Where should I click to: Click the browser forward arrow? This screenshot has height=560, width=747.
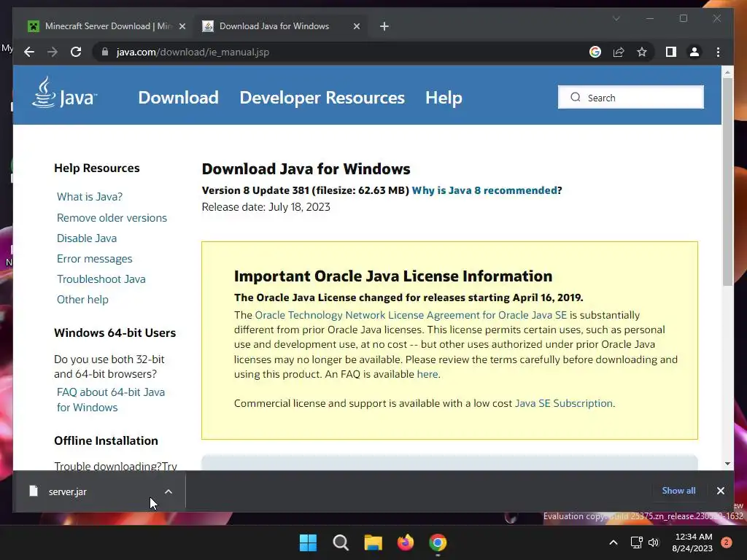(x=53, y=52)
